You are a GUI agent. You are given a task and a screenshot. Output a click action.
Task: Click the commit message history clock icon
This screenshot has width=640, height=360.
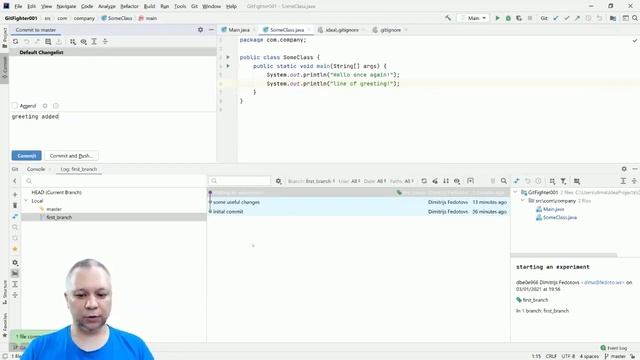coord(56,106)
